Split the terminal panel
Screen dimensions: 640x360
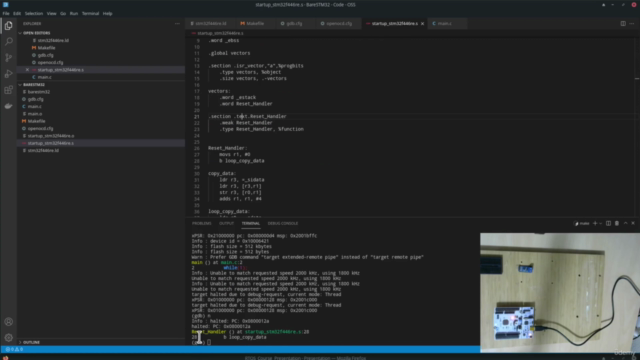(x=608, y=223)
